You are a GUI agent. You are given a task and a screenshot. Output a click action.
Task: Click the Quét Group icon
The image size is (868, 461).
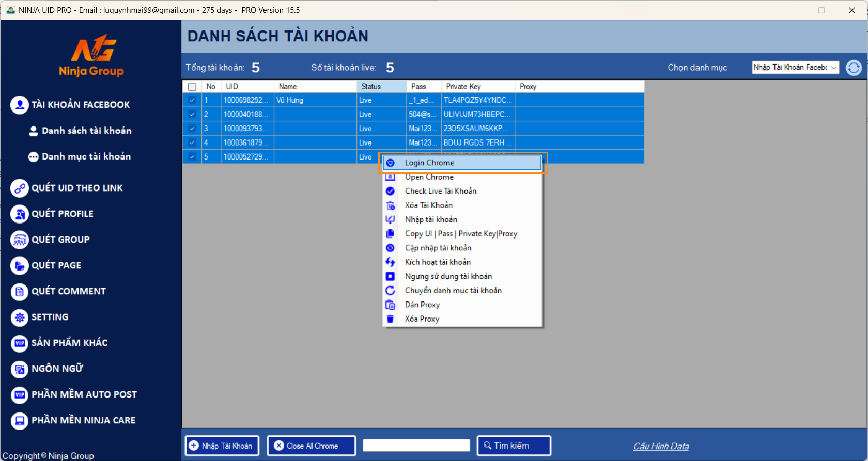[x=20, y=240]
